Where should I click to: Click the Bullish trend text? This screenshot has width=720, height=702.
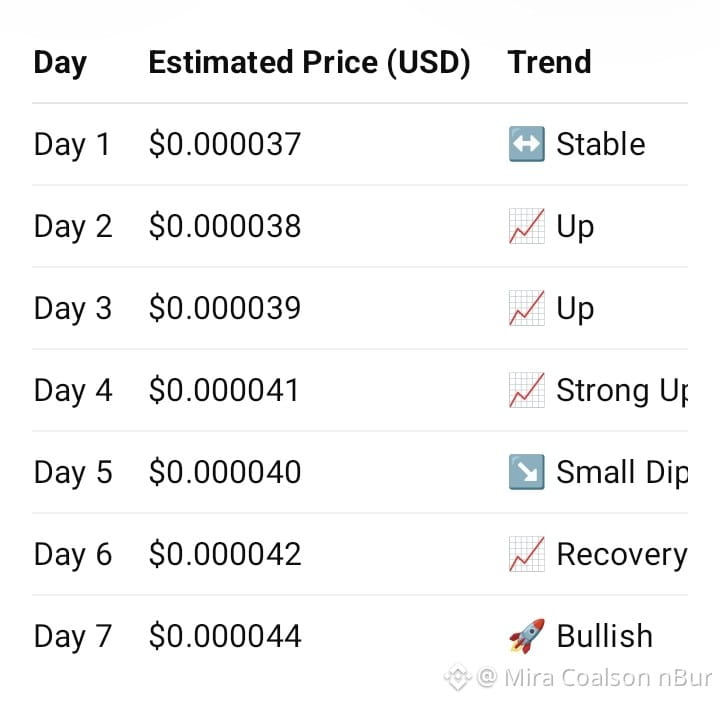pyautogui.click(x=604, y=636)
